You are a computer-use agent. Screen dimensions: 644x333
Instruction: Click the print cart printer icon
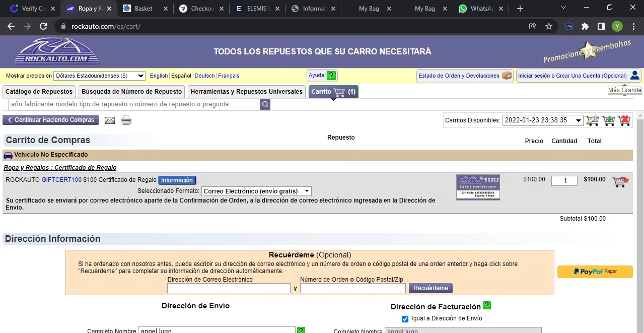[x=126, y=120]
